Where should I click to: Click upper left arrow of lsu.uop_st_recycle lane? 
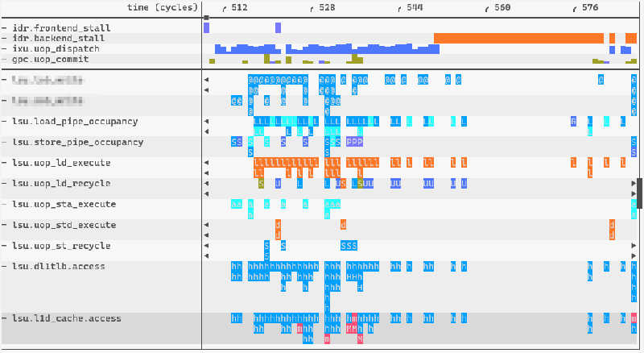pyautogui.click(x=207, y=246)
